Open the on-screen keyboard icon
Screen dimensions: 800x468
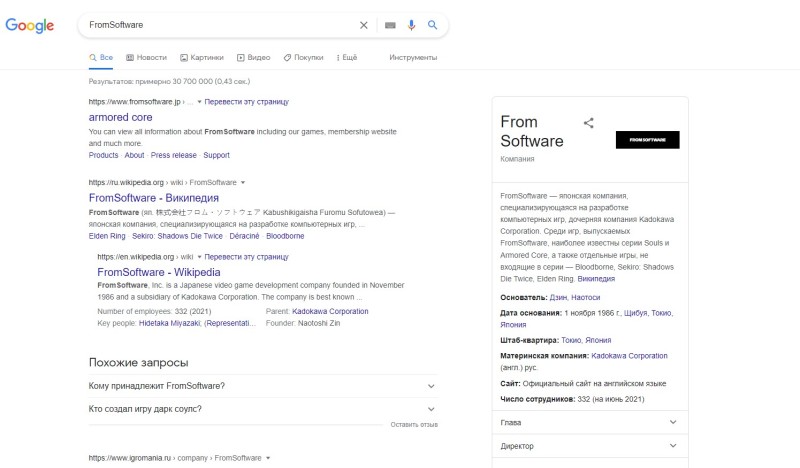coord(390,25)
